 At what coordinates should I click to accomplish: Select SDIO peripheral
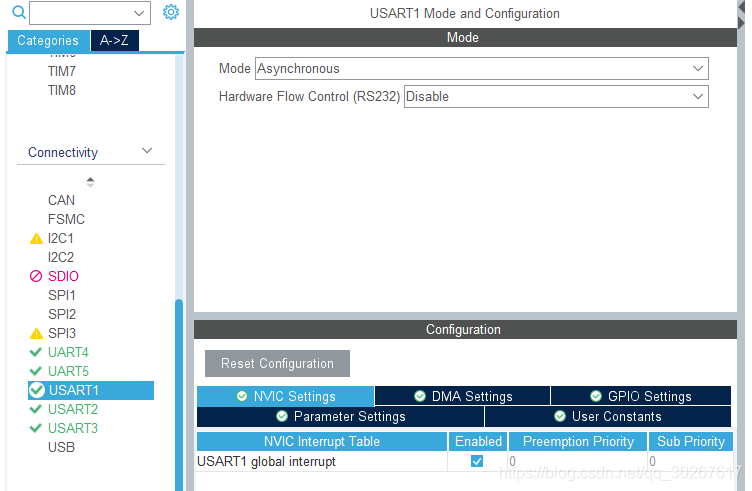63,276
